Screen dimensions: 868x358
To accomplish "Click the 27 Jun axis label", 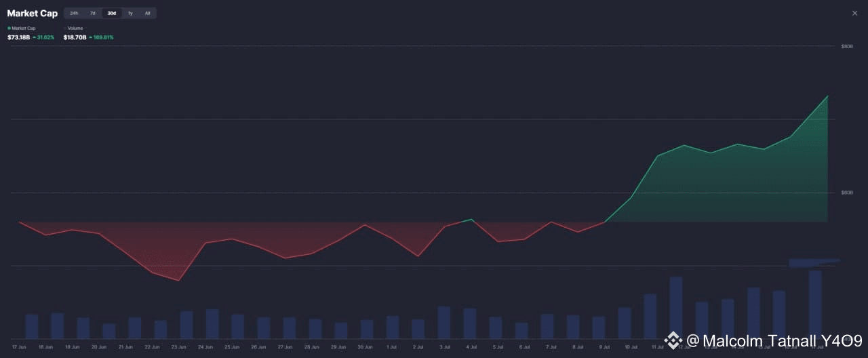I will 284,346.
